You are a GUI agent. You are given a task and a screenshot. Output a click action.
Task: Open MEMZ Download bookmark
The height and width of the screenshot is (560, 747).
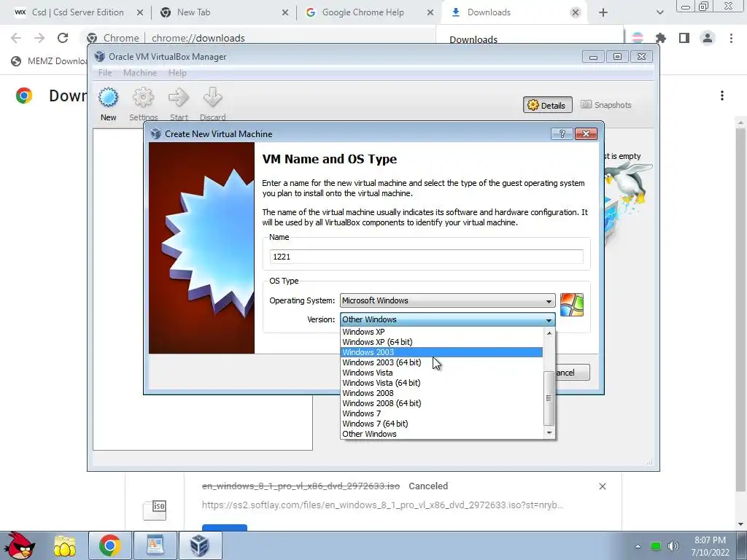pyautogui.click(x=50, y=61)
